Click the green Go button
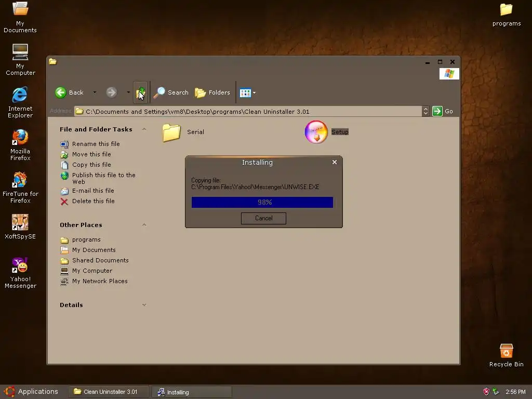Screen dimensions: 532x399 point(443,111)
